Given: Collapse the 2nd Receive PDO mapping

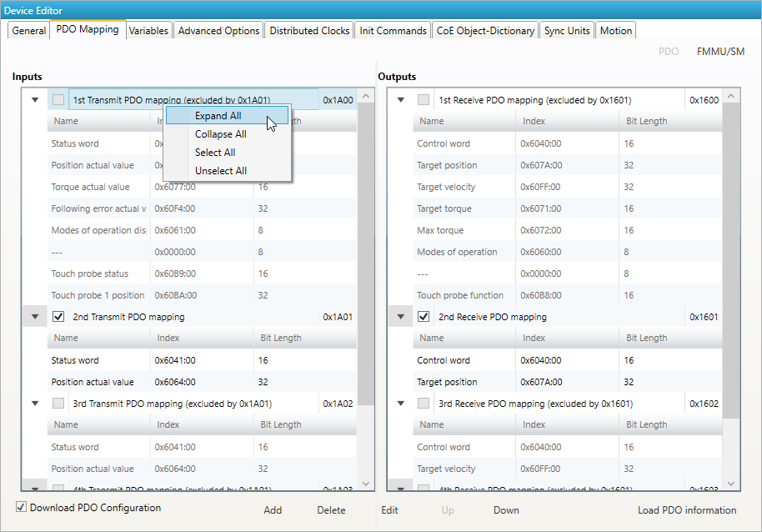Looking at the screenshot, I should (x=401, y=317).
